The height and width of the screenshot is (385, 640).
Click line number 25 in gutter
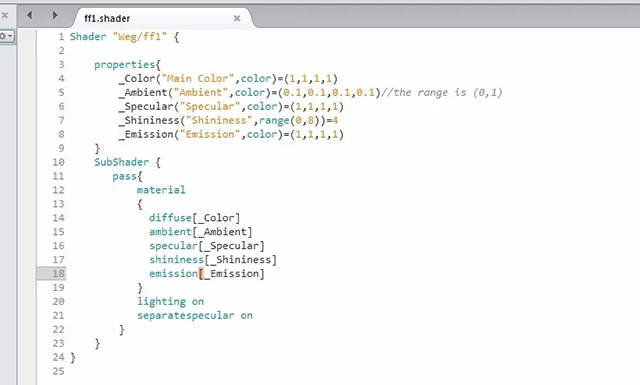(58, 371)
